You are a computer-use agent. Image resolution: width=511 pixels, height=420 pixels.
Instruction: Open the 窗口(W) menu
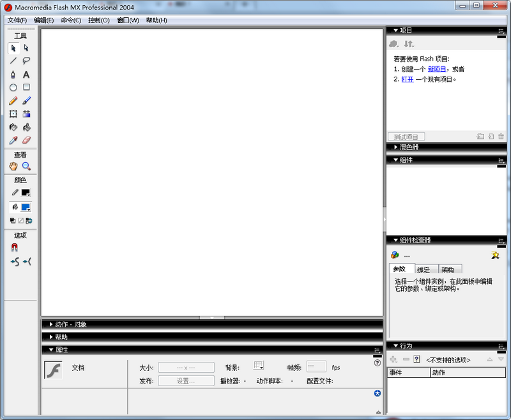[x=128, y=20]
